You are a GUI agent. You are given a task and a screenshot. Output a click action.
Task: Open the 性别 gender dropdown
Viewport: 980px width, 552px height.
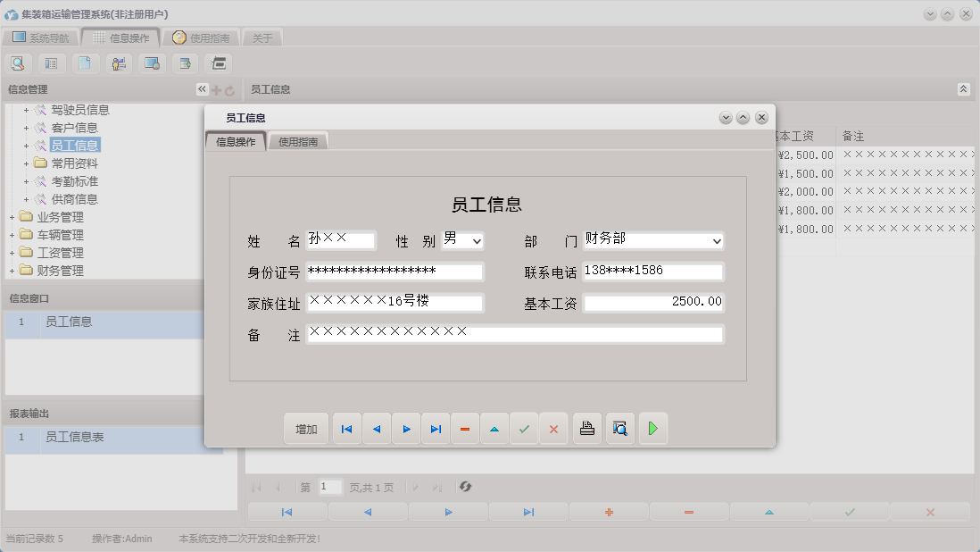tap(476, 240)
